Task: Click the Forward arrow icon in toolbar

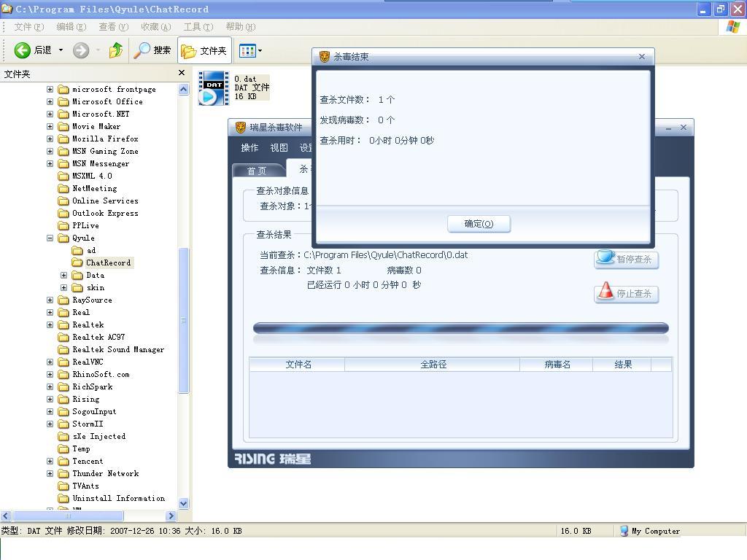Action: pos(81,50)
